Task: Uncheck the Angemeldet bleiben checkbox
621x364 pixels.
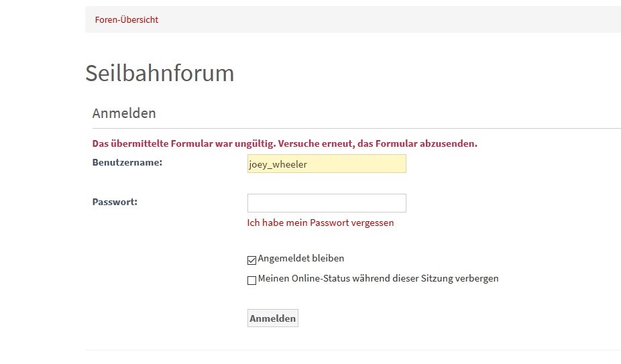Action: pos(252,260)
